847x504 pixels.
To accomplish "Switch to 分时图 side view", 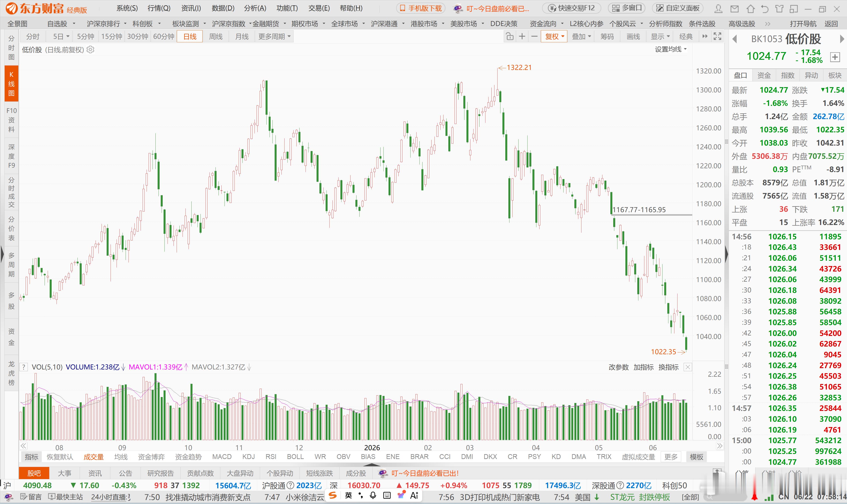I will coord(11,48).
